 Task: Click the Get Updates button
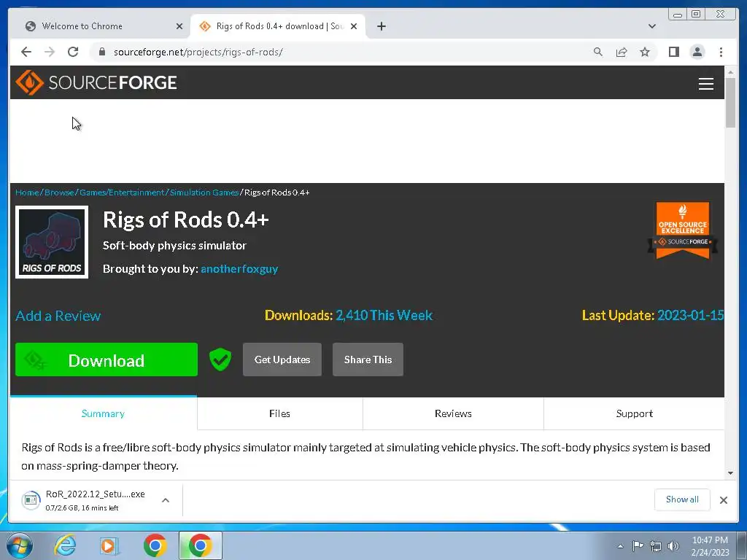coord(282,359)
